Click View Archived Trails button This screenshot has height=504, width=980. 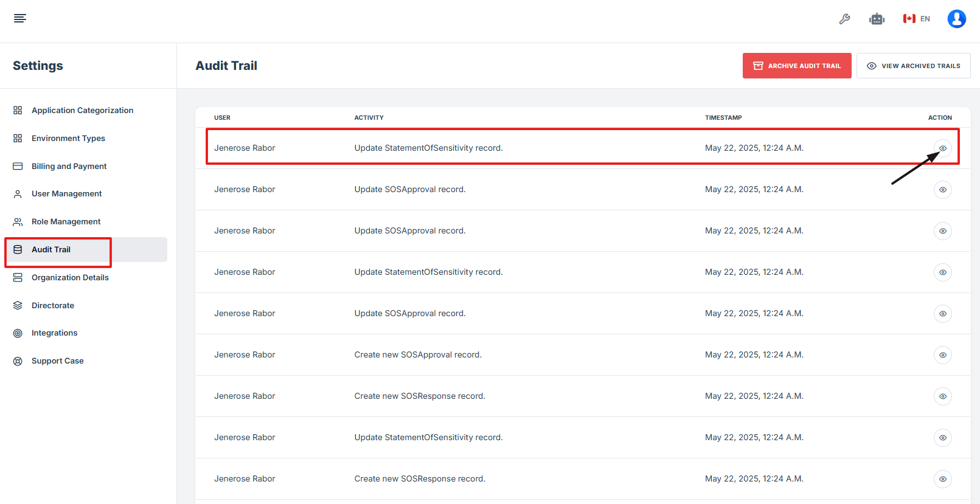point(913,66)
